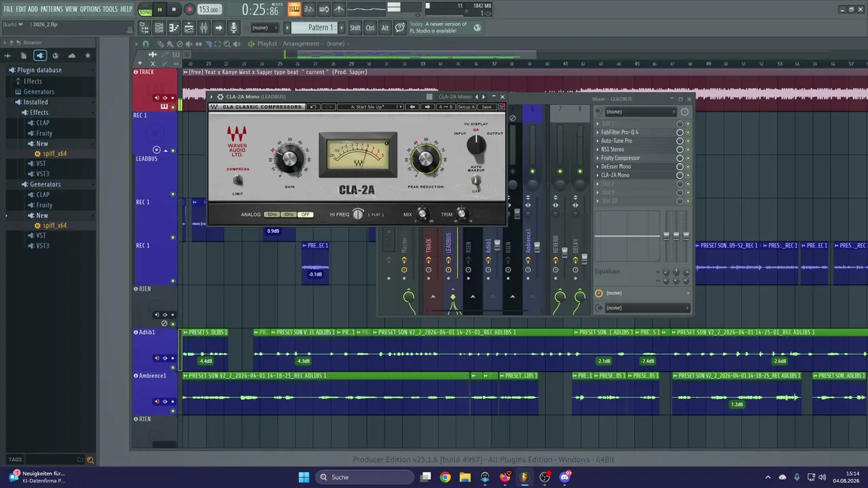868x488 pixels.
Task: Expand the NS1 Stereo slot arrow
Action: tap(597, 150)
